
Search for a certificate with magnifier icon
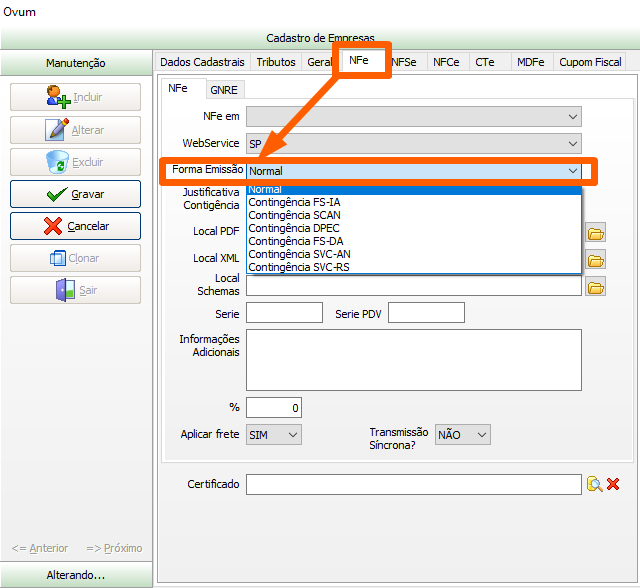pos(594,484)
